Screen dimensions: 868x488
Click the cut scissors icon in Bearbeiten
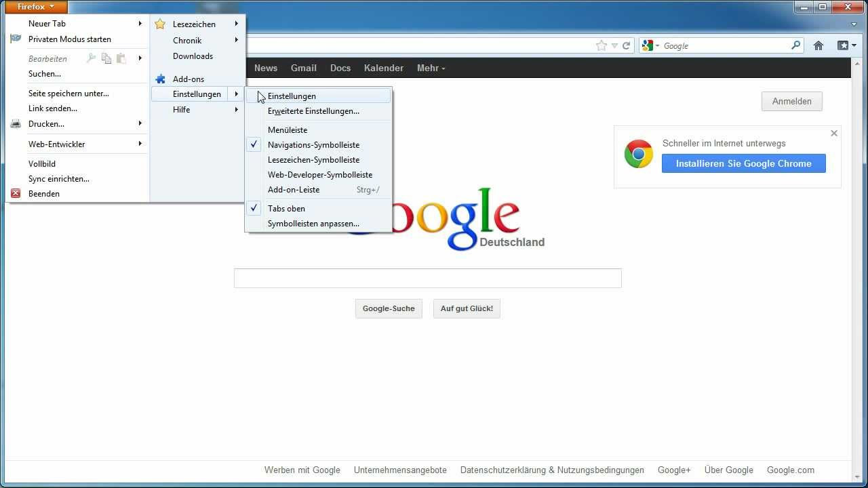(92, 58)
